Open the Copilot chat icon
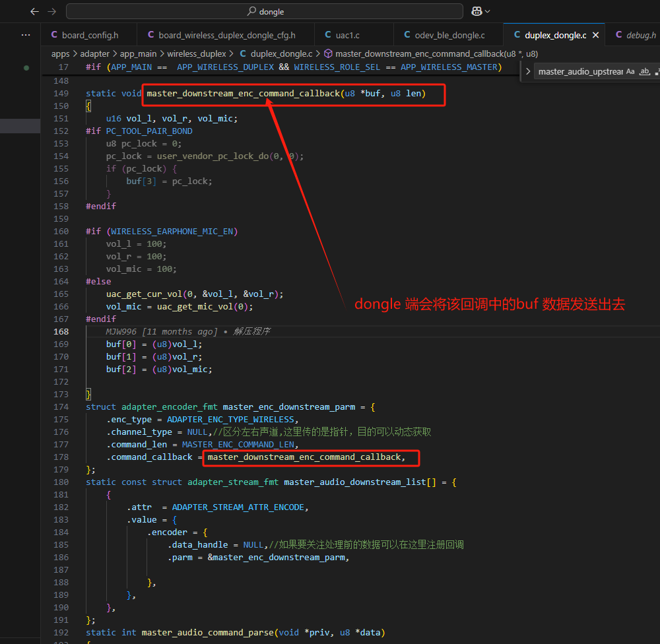This screenshot has width=660, height=644. [x=477, y=11]
